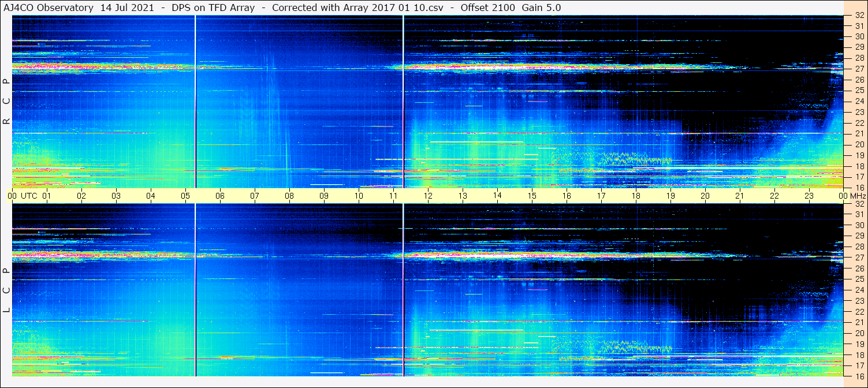Click the RCP panel axis label
Image resolution: width=868 pixels, height=388 pixels.
tap(6, 101)
